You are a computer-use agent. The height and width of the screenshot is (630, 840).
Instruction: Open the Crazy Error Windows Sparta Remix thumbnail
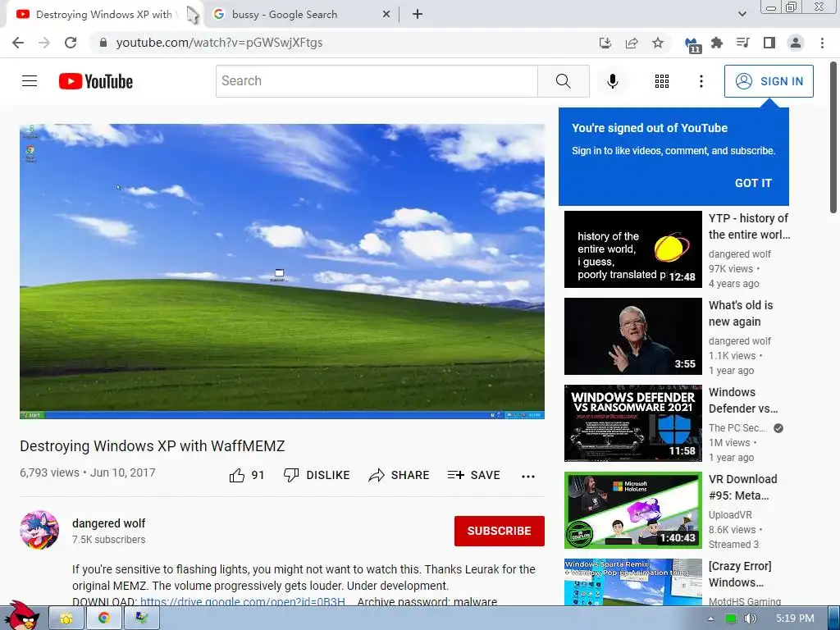tap(632, 582)
